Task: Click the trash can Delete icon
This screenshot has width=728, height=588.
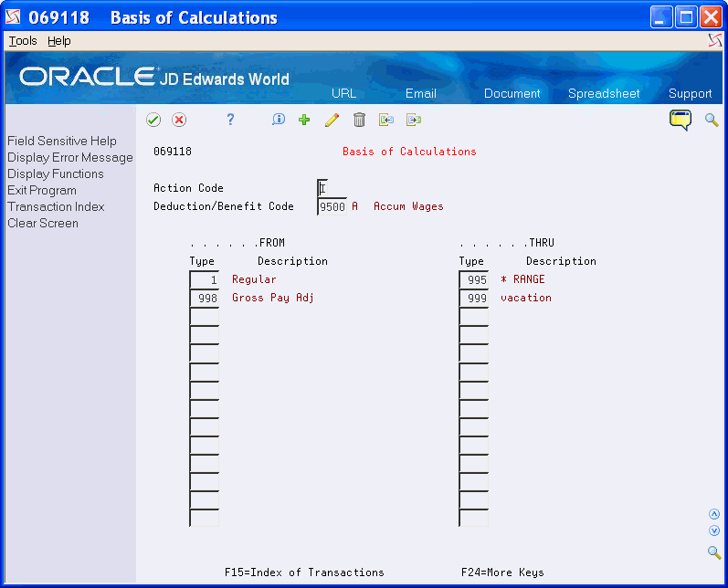Action: click(359, 120)
